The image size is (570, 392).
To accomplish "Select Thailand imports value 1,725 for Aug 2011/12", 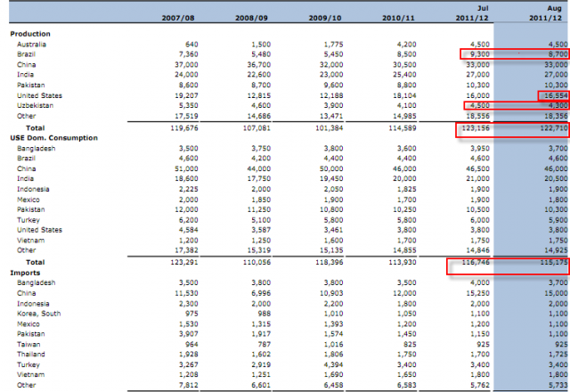I will click(558, 355).
